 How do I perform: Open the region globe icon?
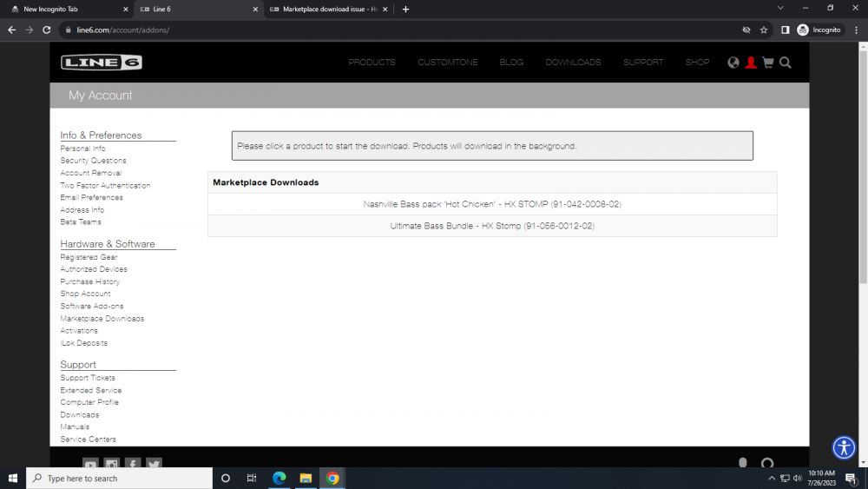coord(733,63)
